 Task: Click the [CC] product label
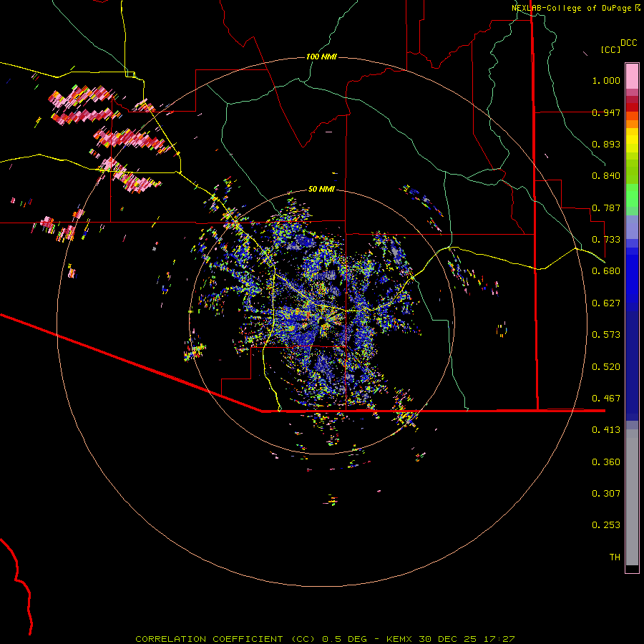coord(610,49)
